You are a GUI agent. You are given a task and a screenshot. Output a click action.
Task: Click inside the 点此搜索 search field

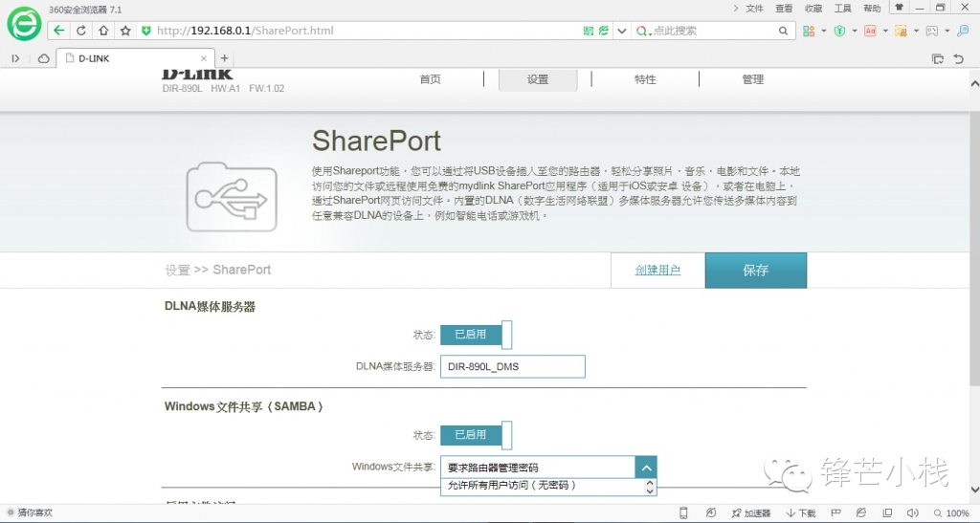[x=714, y=31]
